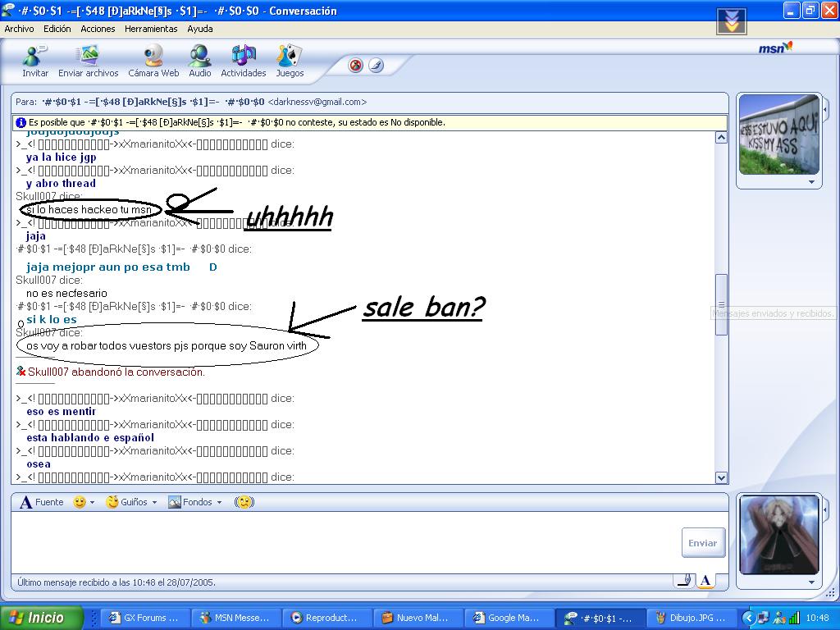Send a nudge with the shaking smiley icon
The height and width of the screenshot is (630, 840).
point(244,502)
